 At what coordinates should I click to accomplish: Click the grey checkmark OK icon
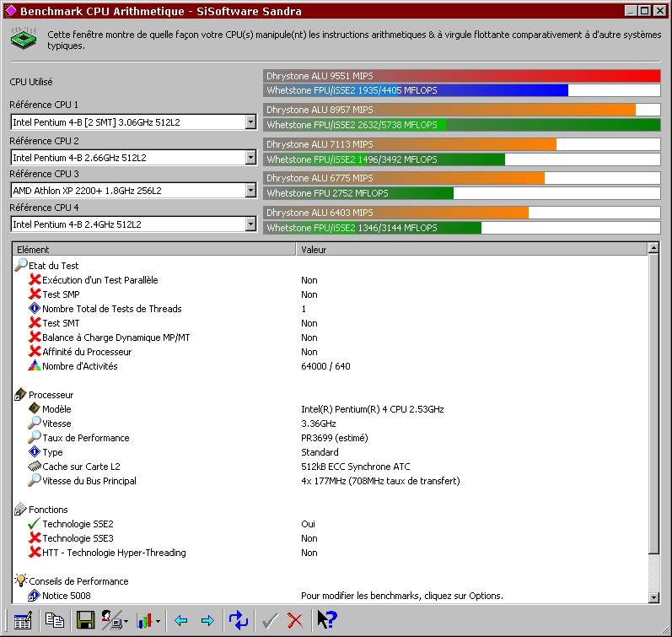pyautogui.click(x=270, y=621)
